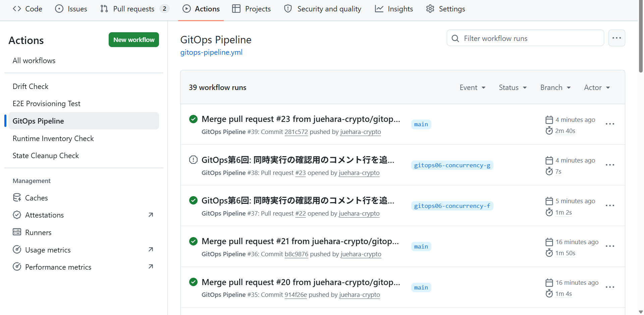Click success status icon for run #36
The width and height of the screenshot is (644, 315).
click(193, 241)
